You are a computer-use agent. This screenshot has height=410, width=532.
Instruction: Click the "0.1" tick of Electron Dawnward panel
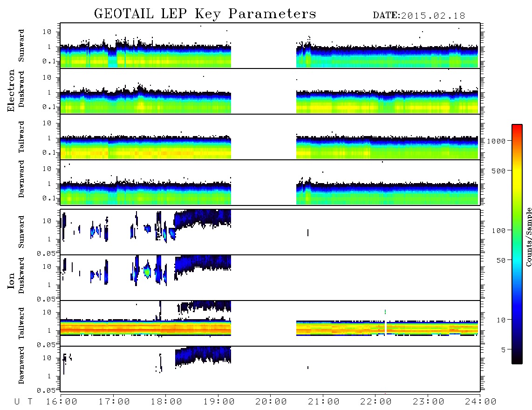[x=49, y=198]
